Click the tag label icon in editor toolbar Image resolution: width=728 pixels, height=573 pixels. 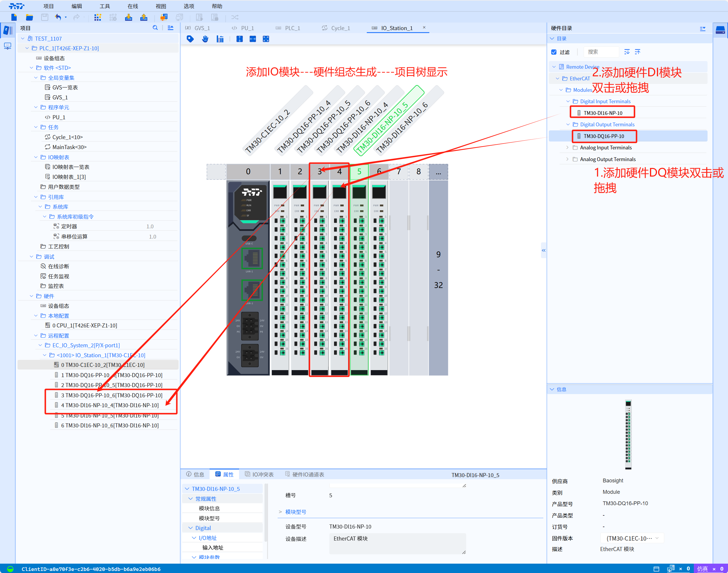pos(190,39)
